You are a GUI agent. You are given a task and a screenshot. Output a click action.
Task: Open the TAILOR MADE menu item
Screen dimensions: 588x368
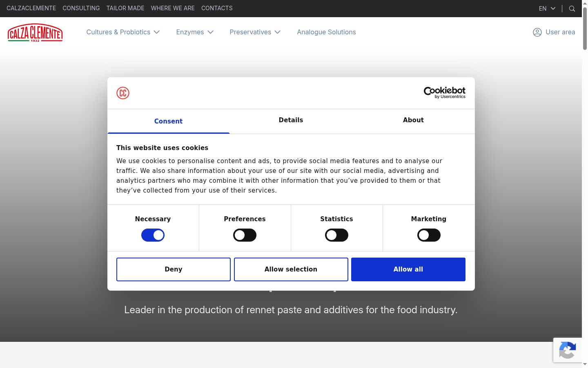125,8
